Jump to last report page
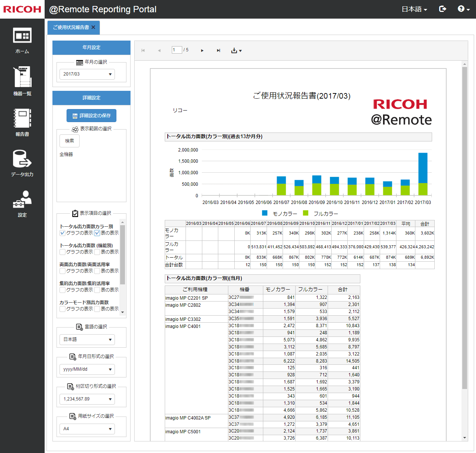The image size is (476, 453). (x=218, y=51)
